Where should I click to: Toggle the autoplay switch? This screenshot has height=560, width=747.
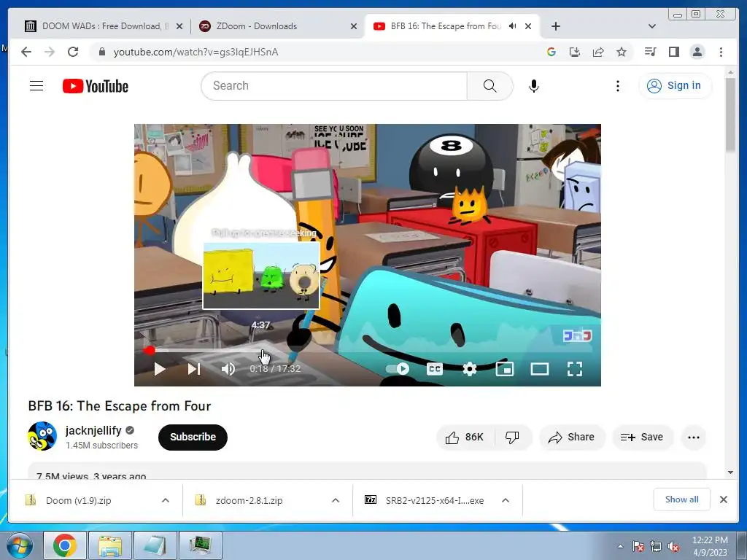pos(398,369)
